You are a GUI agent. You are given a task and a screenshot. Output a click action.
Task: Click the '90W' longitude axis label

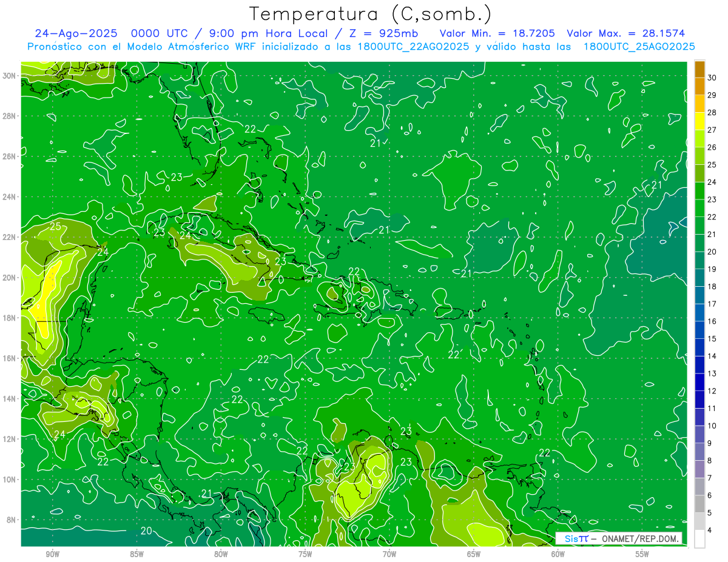coord(52,554)
